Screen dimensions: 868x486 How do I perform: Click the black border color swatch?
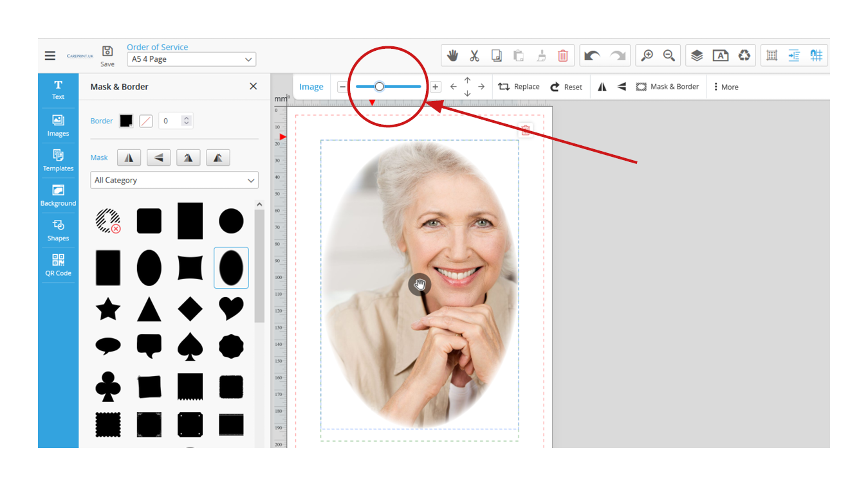[x=126, y=121]
